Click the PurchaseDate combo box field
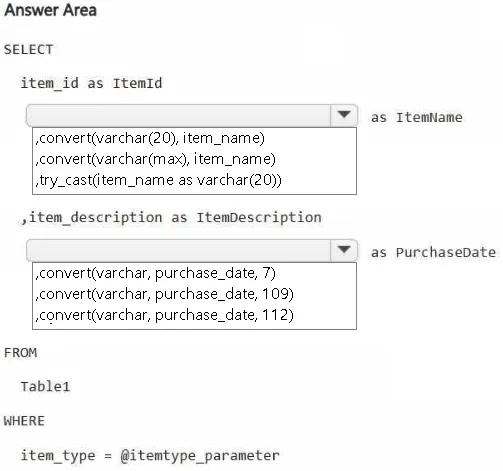Viewport: 503px width, 471px height. coord(192,250)
